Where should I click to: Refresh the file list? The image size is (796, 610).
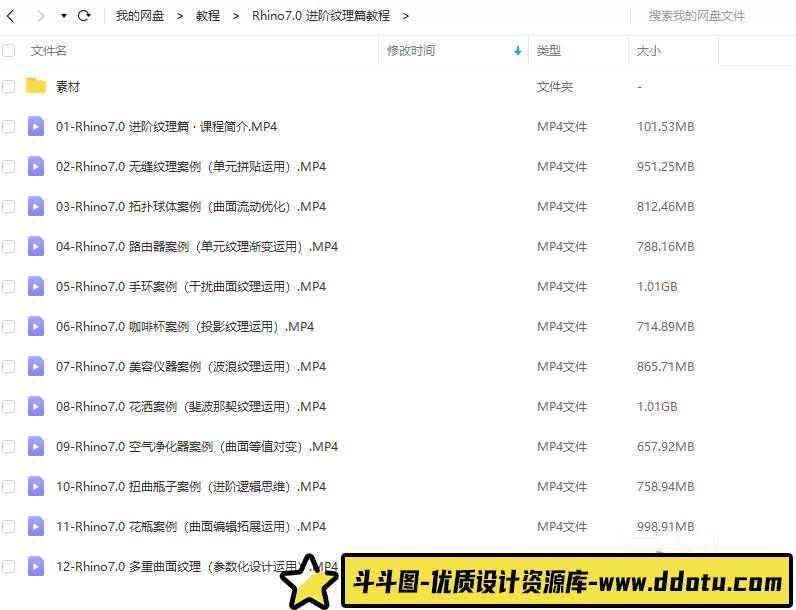(84, 16)
